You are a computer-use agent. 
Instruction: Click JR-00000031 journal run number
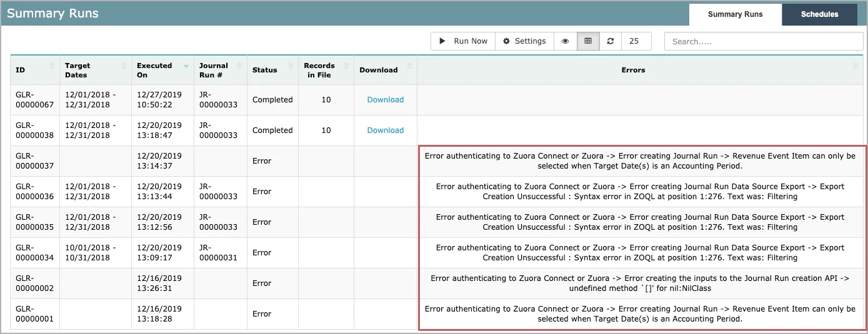(x=219, y=253)
